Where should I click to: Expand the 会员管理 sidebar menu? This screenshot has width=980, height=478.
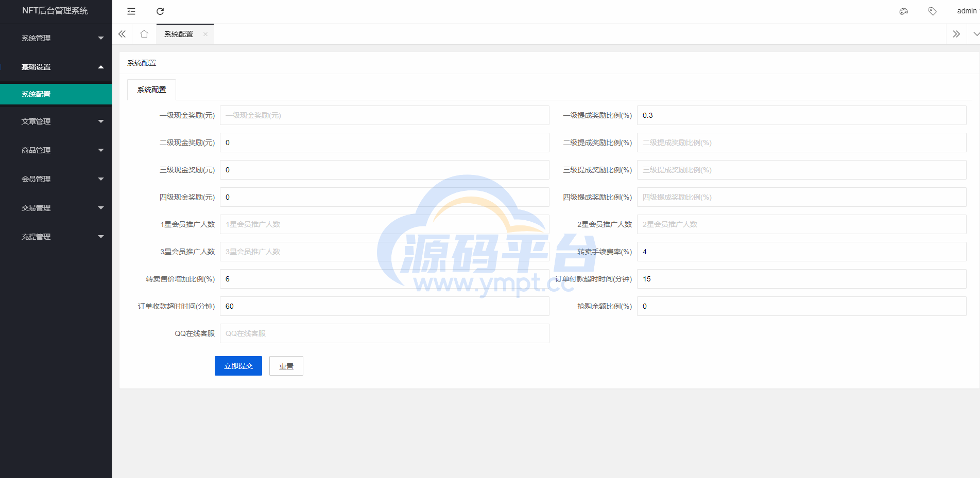pos(56,179)
